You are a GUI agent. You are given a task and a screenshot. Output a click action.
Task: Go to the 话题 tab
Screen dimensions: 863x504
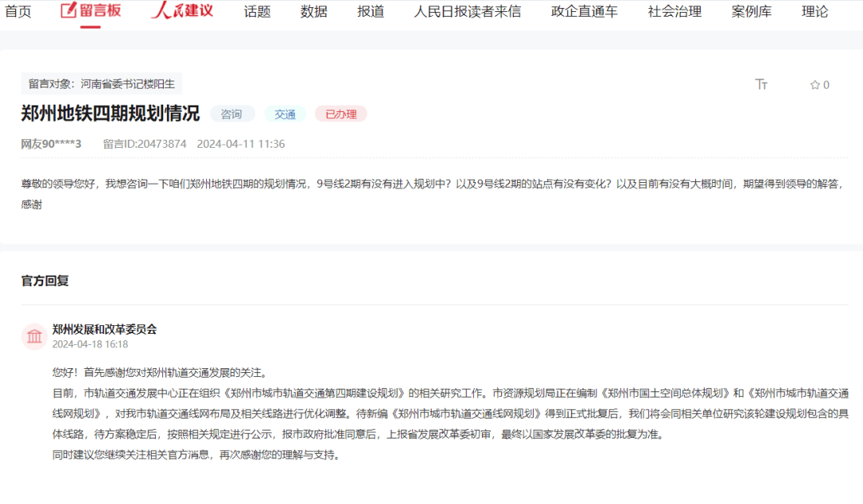(257, 11)
